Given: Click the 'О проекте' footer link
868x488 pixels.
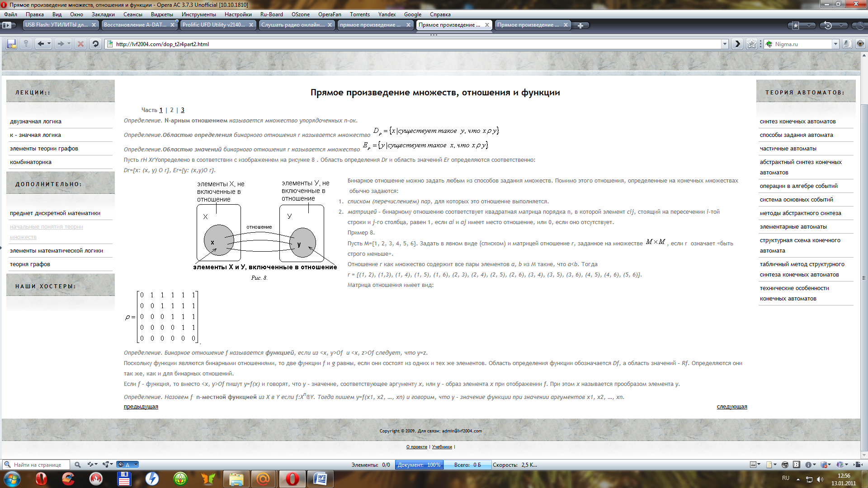Looking at the screenshot, I should tap(416, 447).
